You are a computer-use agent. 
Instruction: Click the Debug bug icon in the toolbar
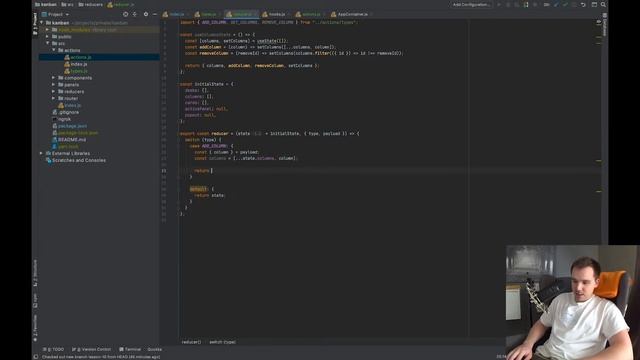click(x=508, y=4)
